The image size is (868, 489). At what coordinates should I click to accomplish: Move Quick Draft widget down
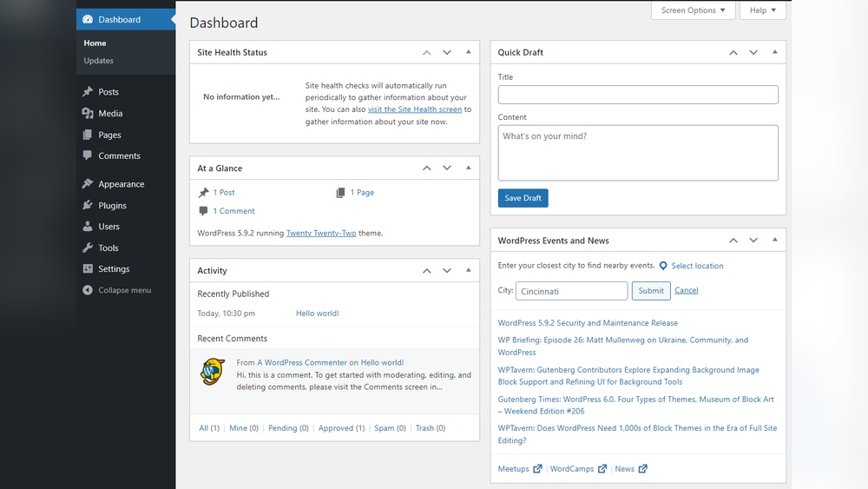point(753,53)
